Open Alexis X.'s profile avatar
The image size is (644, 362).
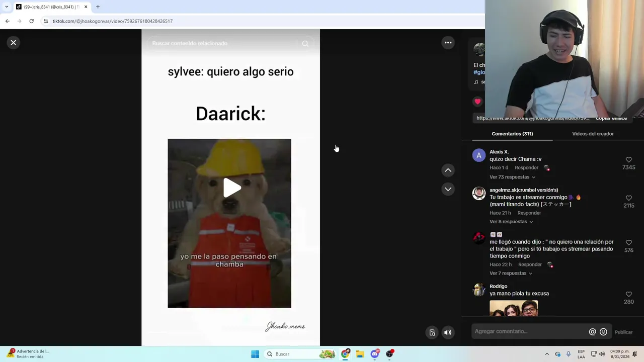[x=479, y=155]
